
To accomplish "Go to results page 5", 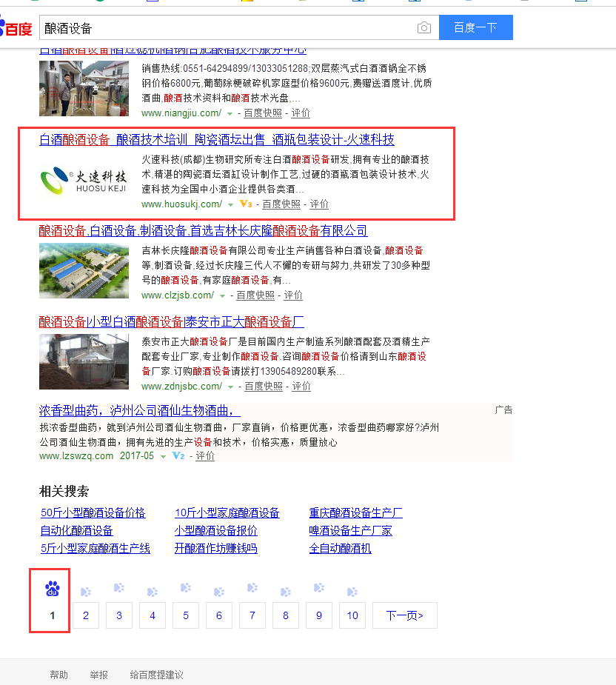I will (x=186, y=615).
